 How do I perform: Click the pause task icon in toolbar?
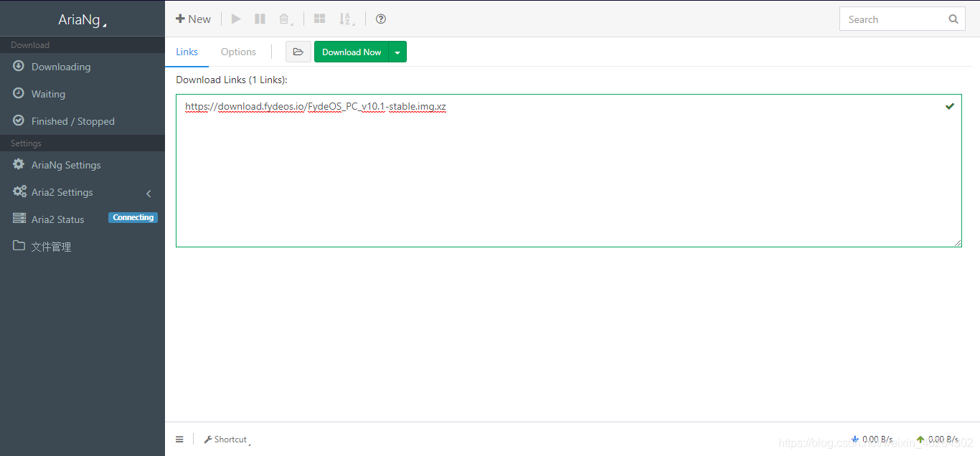(260, 19)
